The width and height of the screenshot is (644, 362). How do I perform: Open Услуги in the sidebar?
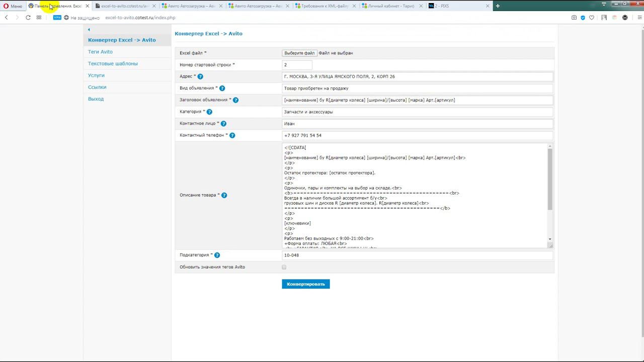[x=96, y=75]
